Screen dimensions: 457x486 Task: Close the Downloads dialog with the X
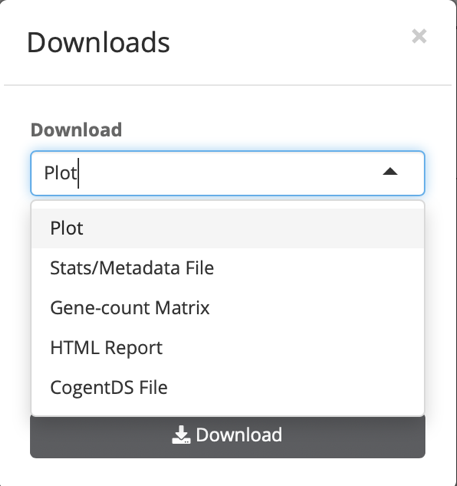coord(419,36)
